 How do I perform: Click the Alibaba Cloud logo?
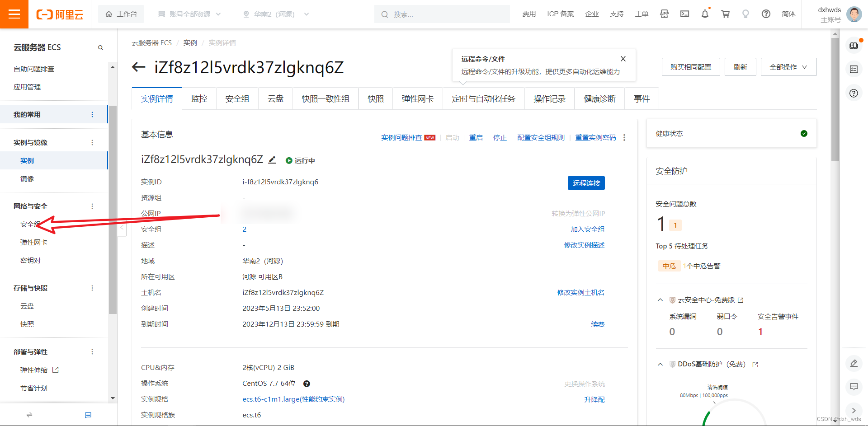coord(60,14)
